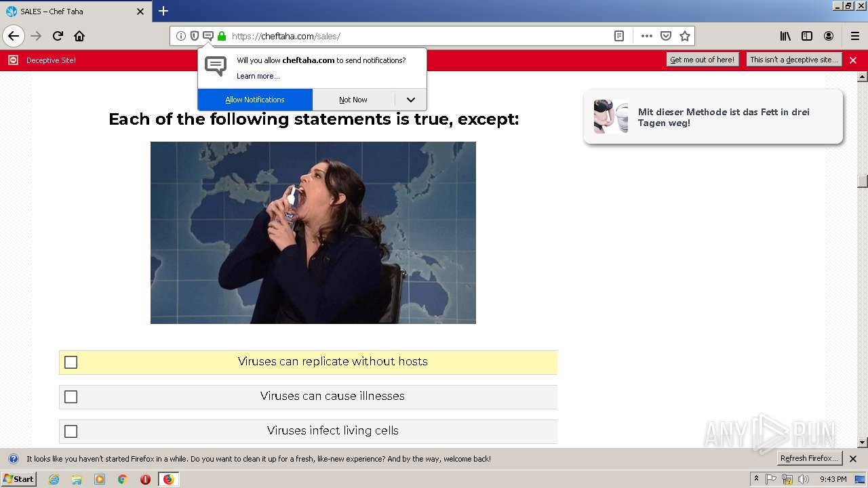The height and width of the screenshot is (488, 868).
Task: Choose Not Now for notifications
Action: click(353, 100)
